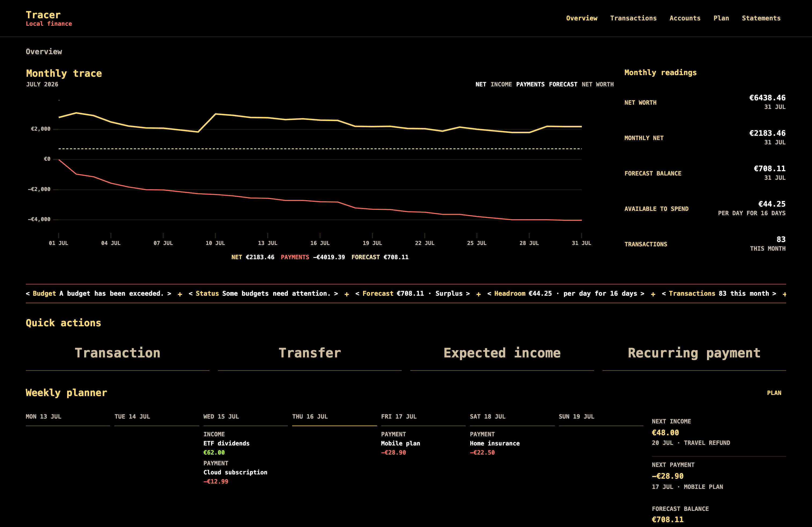812x527 pixels.
Task: Click the NEXT INCOME amount €48.00
Action: click(x=665, y=433)
